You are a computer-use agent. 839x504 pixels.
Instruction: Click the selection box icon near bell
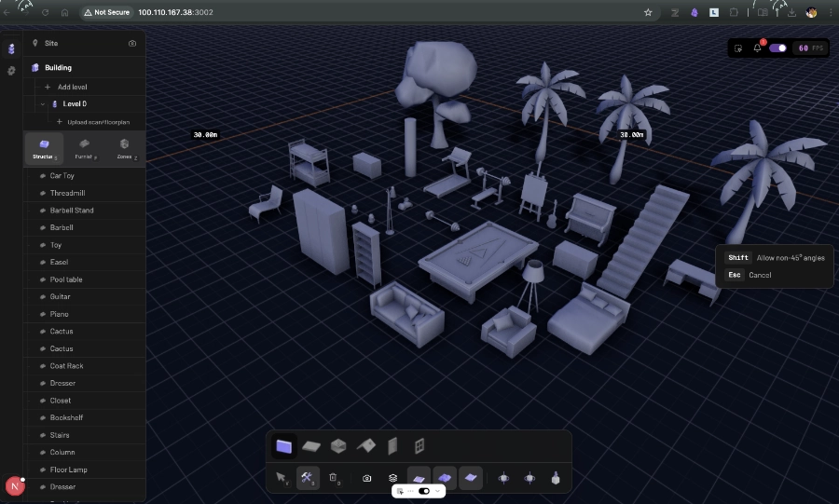coord(738,48)
